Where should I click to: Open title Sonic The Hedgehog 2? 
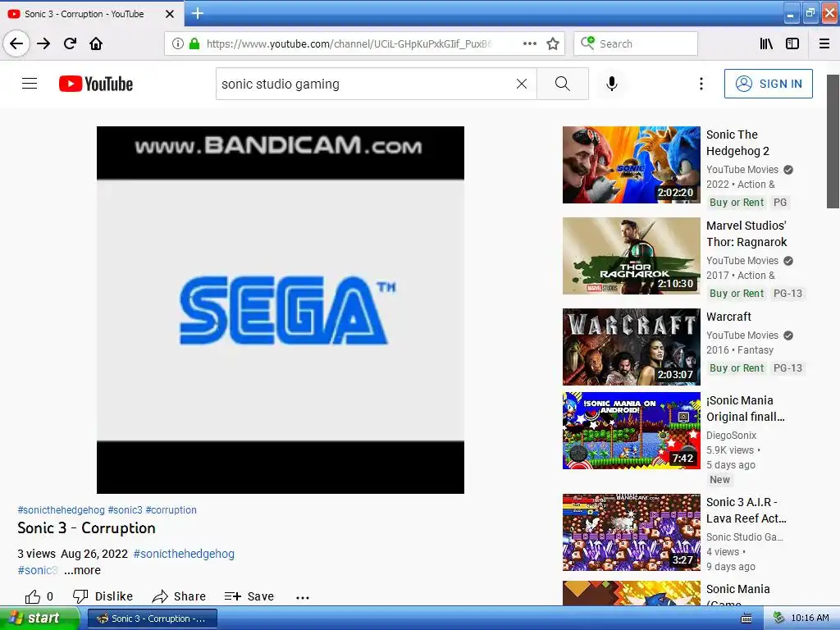[737, 143]
